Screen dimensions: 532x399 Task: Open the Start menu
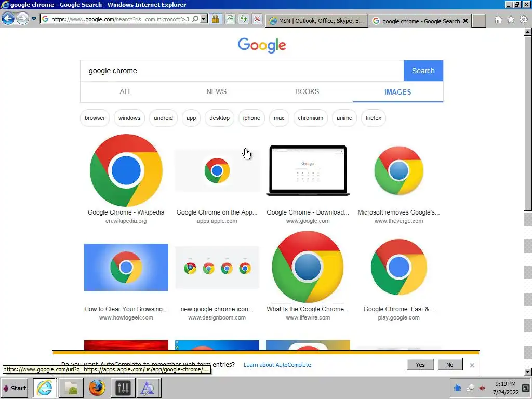(14, 388)
